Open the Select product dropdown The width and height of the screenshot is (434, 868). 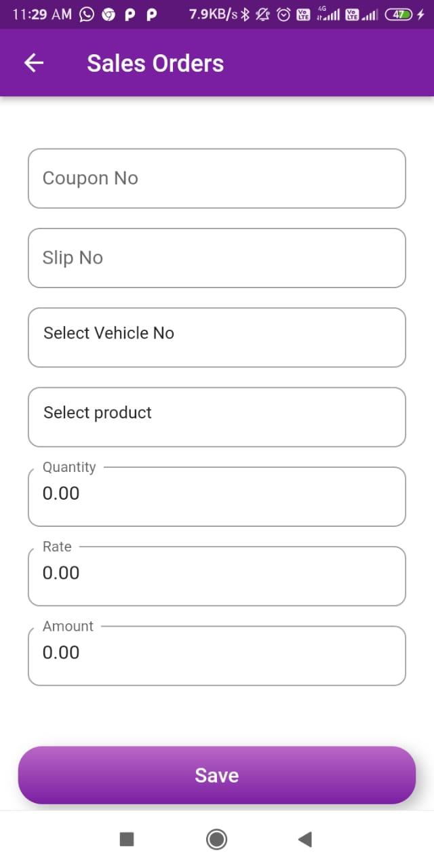coord(217,417)
